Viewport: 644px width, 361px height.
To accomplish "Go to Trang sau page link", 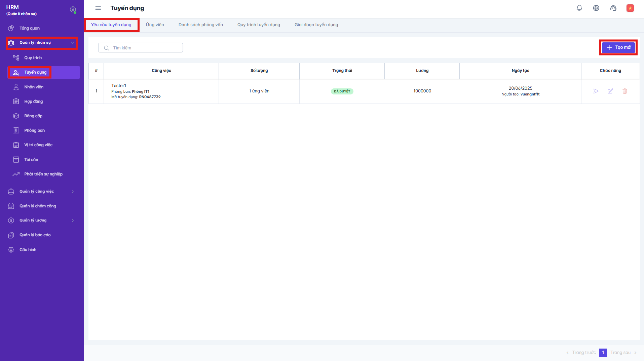I will coord(620,353).
